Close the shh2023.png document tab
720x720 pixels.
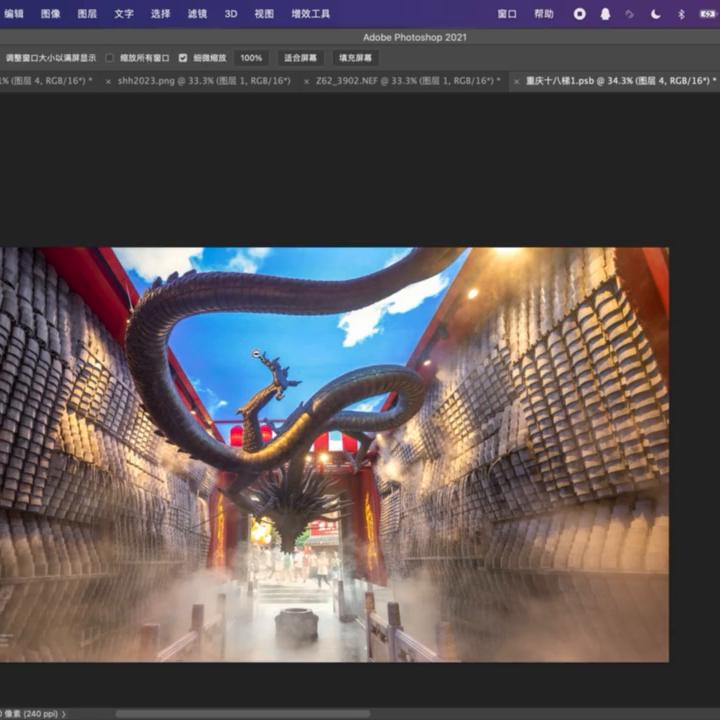pos(108,81)
